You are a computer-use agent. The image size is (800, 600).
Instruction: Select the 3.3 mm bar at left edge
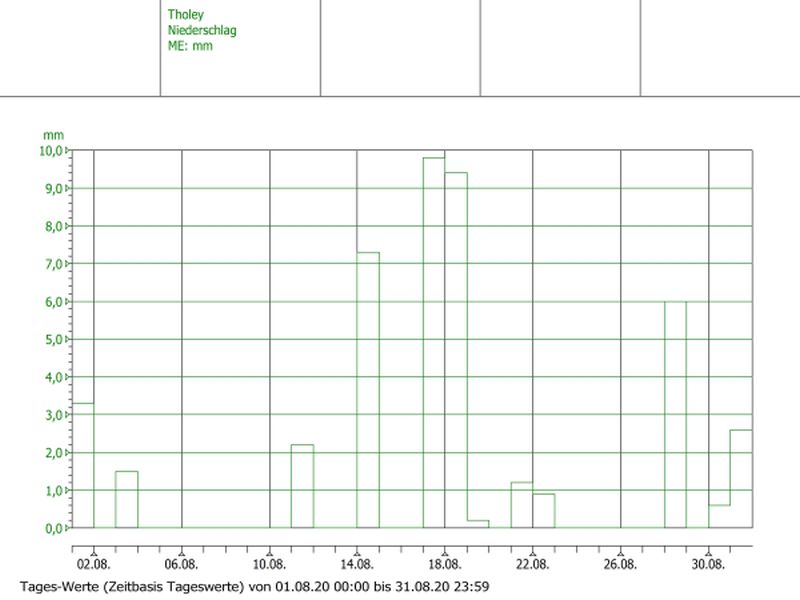(83, 465)
